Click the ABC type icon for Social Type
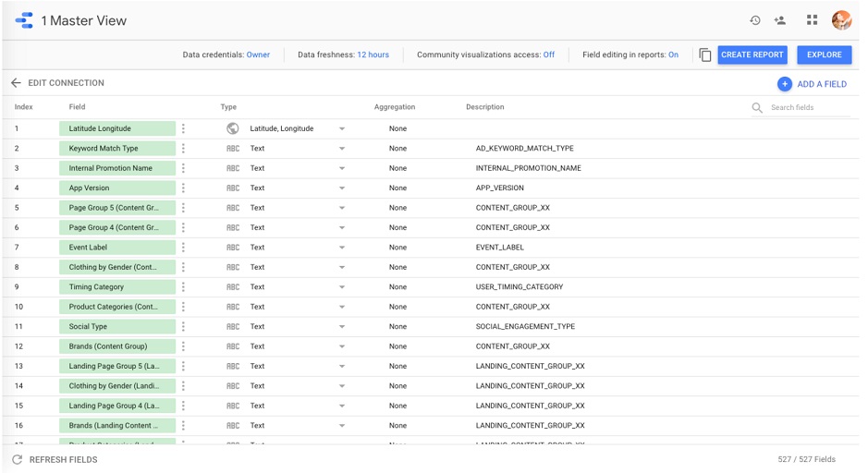The height and width of the screenshot is (473, 868). point(233,326)
